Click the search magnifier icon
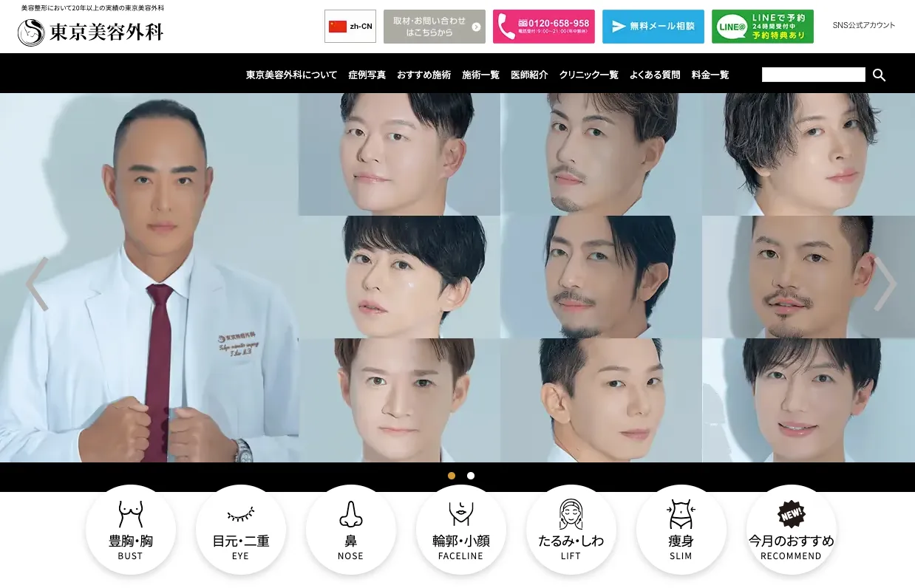The height and width of the screenshot is (588, 915). (879, 75)
